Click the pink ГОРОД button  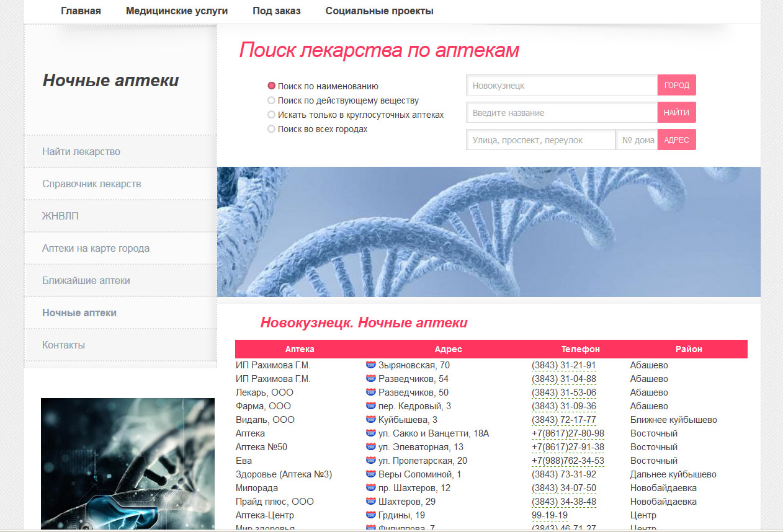pos(677,85)
